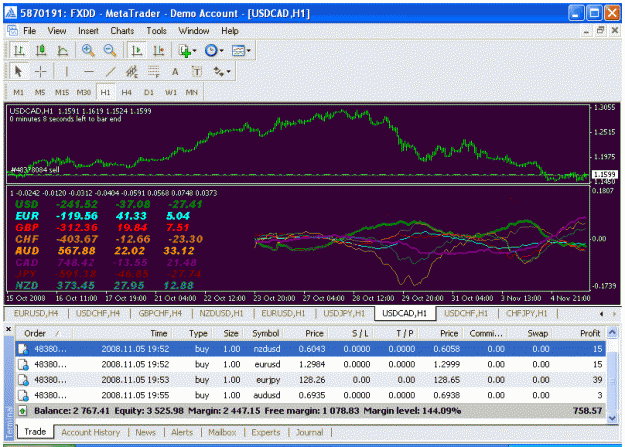Screen dimensions: 625x447
Task: Select the crosshair tool
Action: [41, 72]
